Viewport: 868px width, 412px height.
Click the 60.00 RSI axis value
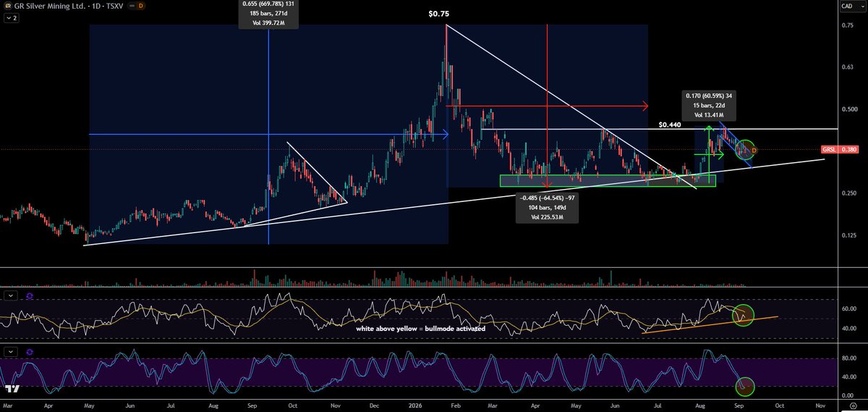click(848, 308)
